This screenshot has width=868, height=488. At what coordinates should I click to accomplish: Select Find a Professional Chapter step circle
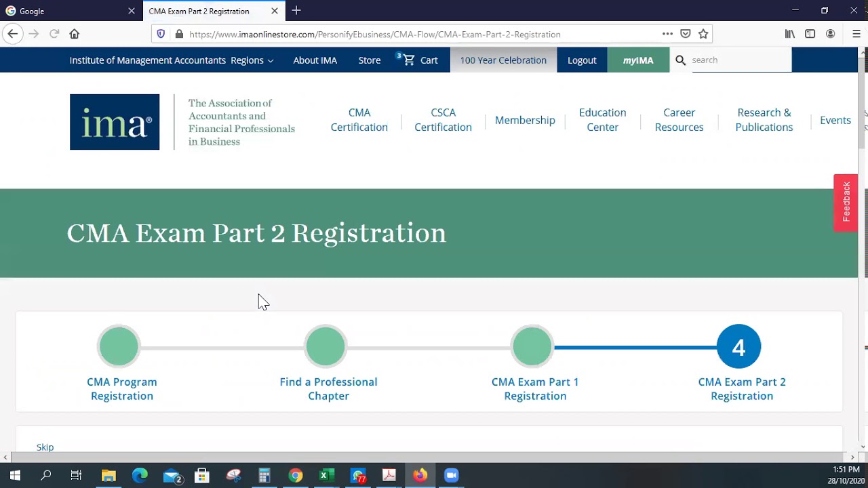(325, 346)
